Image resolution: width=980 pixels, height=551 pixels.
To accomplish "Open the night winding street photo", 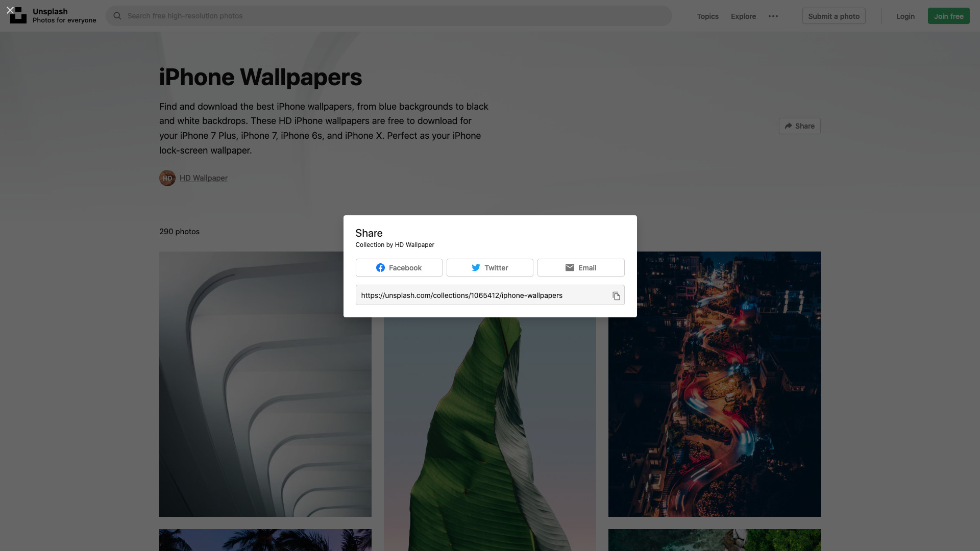I will (715, 408).
